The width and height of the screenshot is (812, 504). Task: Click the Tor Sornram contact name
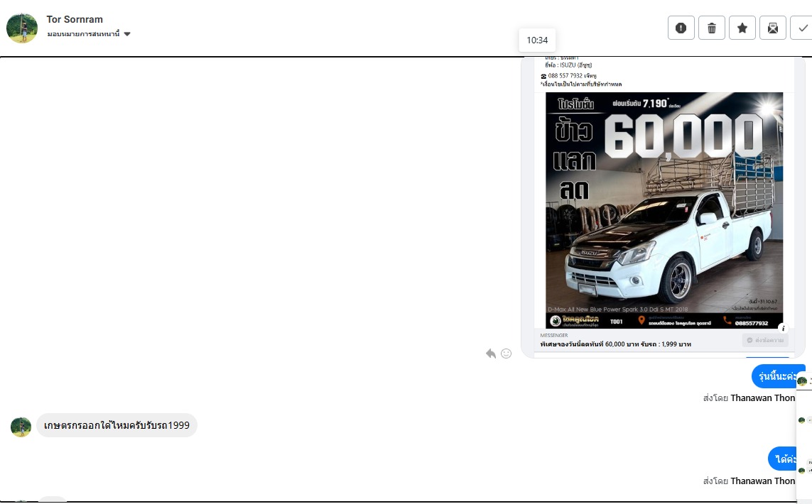(75, 19)
